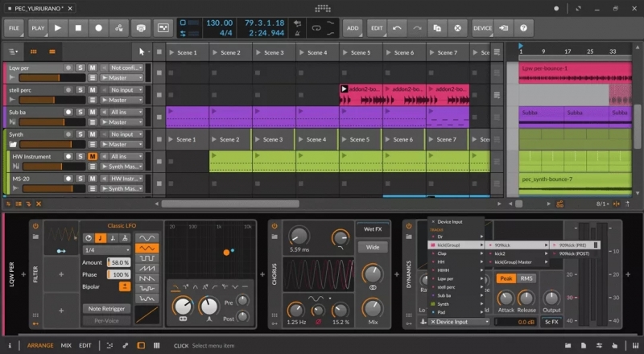Viewport: 644px width, 354px height.
Task: Open the FILE menu
Action: [x=14, y=28]
